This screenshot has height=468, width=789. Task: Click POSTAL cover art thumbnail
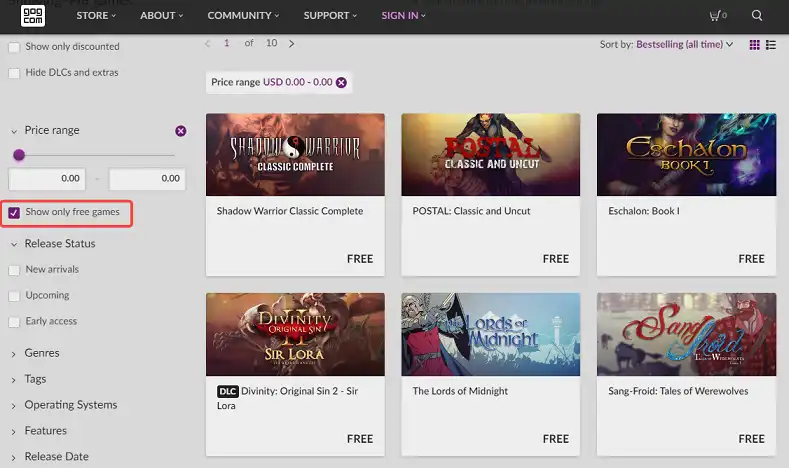(491, 154)
